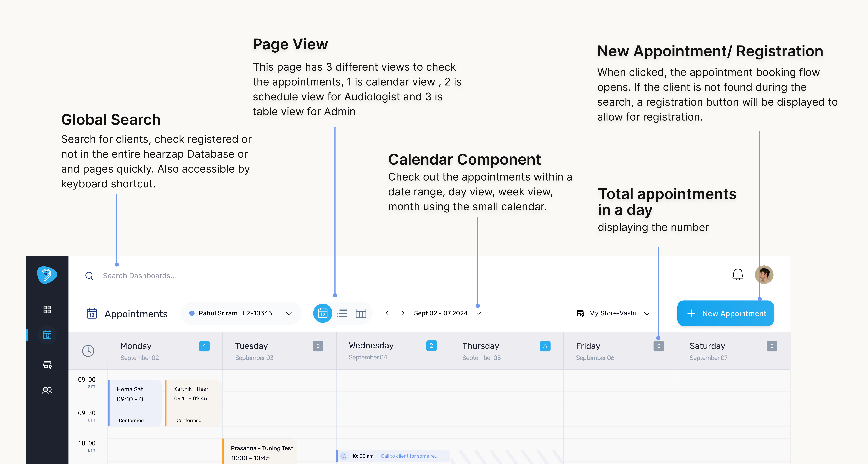The image size is (868, 464).
Task: Click the Conformed status on Karthik card
Action: (189, 420)
